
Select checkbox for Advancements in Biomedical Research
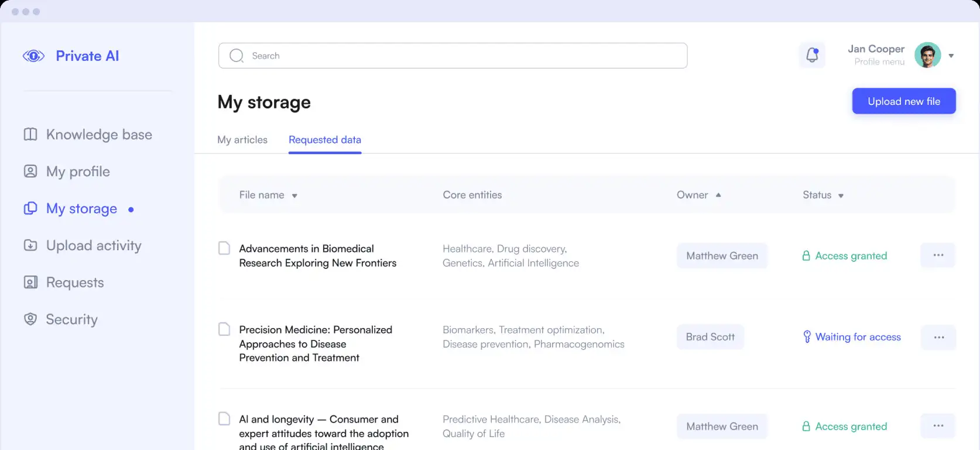pyautogui.click(x=224, y=248)
